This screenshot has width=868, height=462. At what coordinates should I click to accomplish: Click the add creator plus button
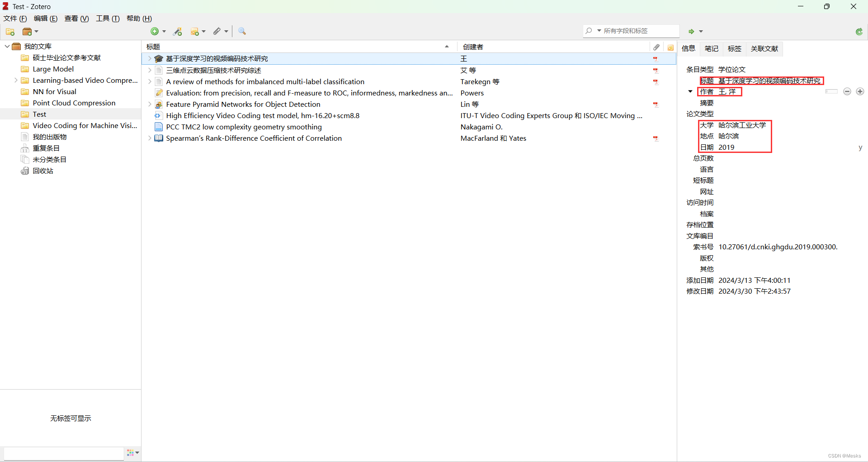click(x=860, y=91)
